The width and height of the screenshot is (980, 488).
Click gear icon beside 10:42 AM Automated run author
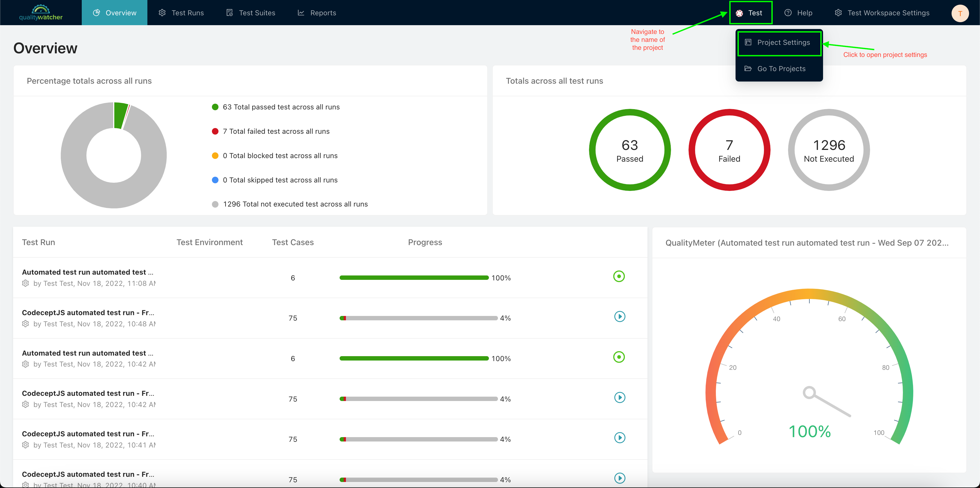[x=25, y=364]
